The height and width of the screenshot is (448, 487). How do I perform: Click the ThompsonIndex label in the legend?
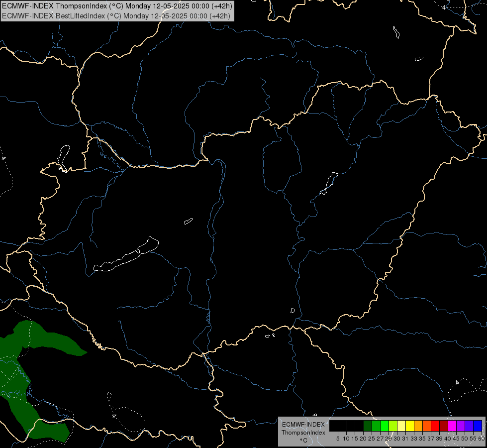click(x=303, y=433)
